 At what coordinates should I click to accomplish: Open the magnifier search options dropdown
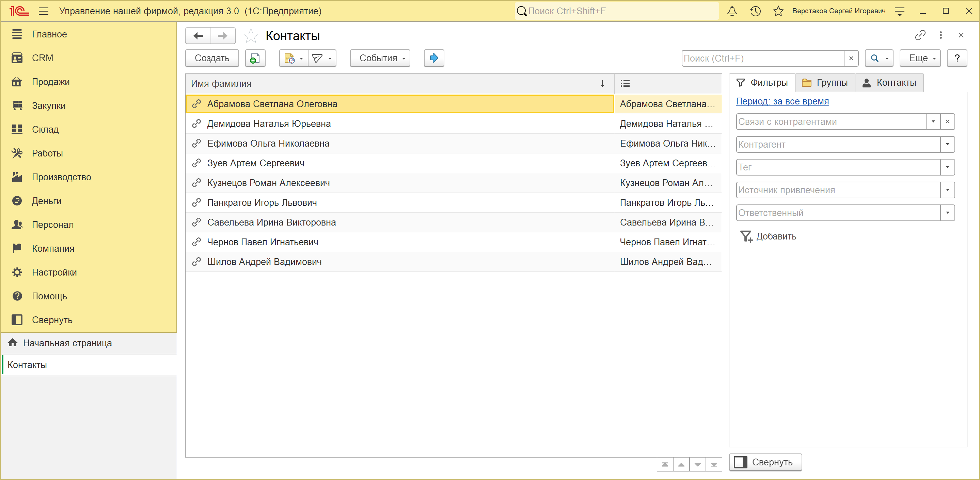(879, 58)
